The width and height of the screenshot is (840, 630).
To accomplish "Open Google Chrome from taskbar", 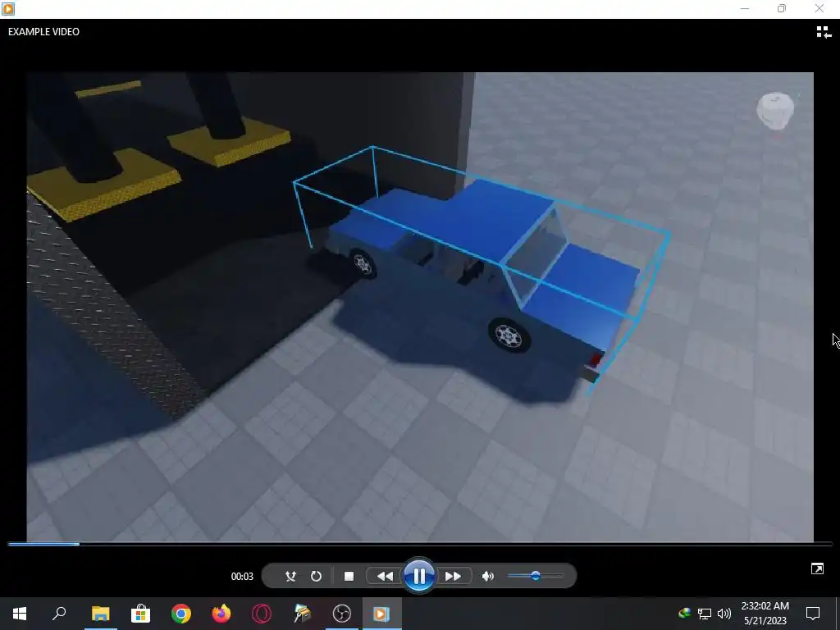I will point(181,614).
